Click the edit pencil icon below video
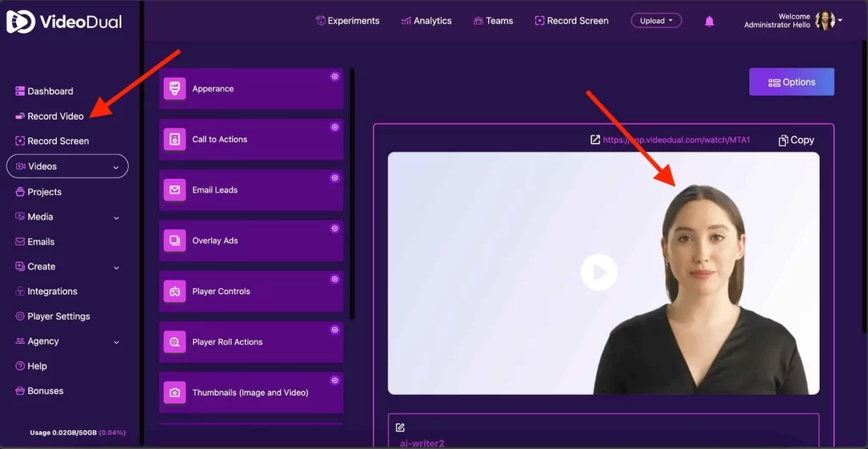This screenshot has width=868, height=449. click(x=400, y=428)
